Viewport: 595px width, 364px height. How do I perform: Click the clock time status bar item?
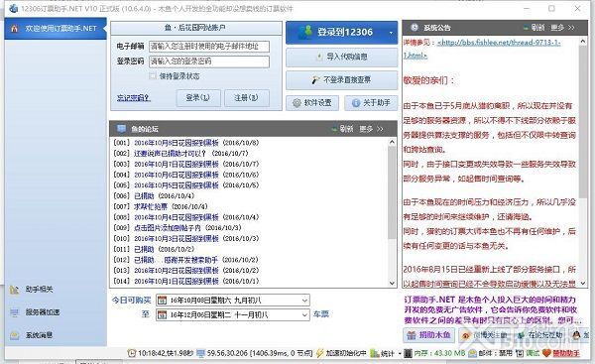161,353
